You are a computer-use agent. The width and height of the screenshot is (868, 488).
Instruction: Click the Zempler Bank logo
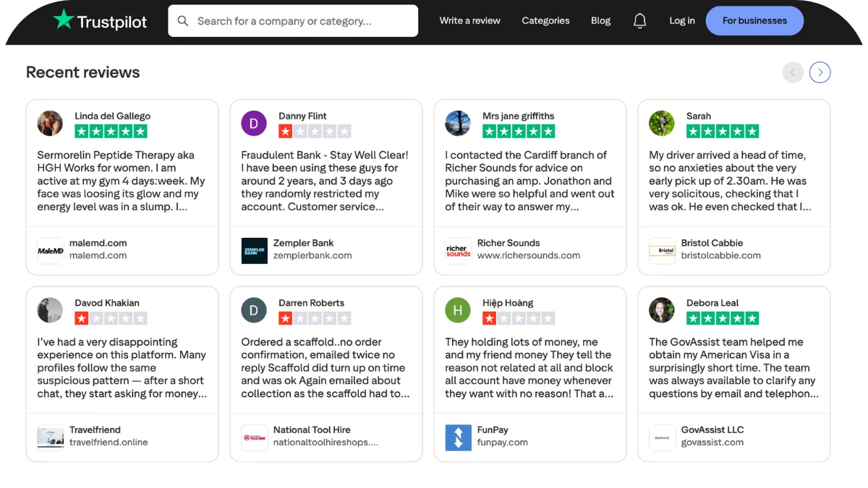254,250
